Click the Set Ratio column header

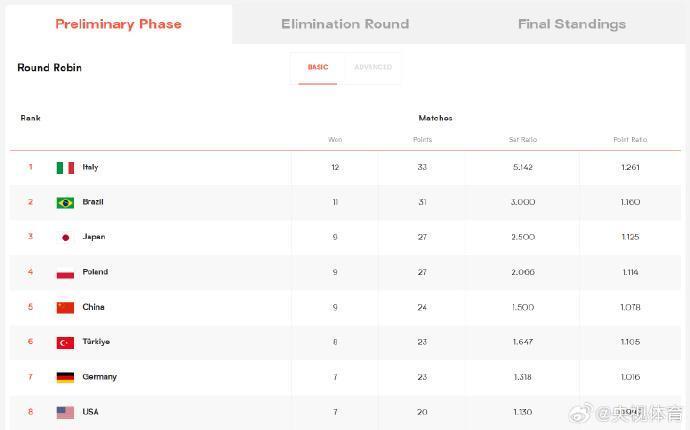[x=522, y=140]
